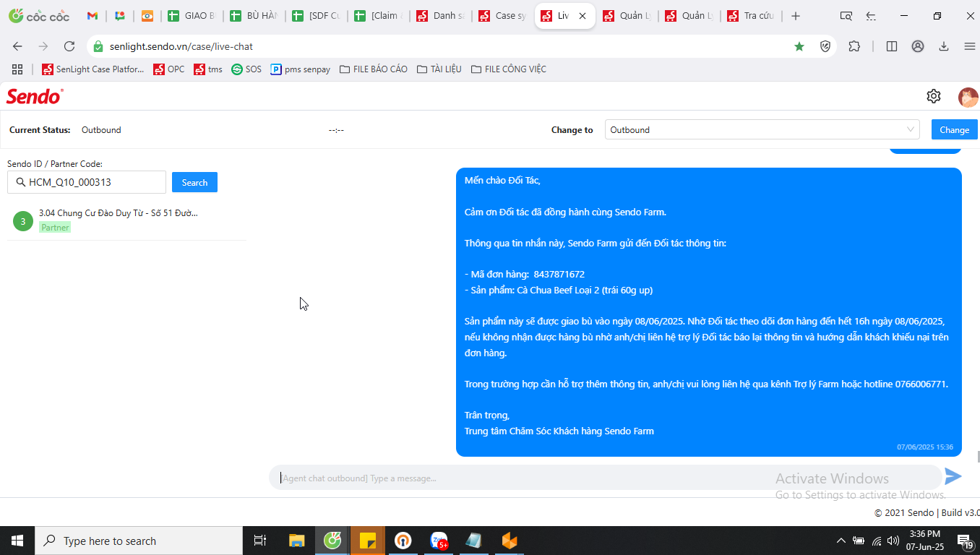Open File Explorer from the taskbar
This screenshot has height=555, width=980.
tap(297, 541)
